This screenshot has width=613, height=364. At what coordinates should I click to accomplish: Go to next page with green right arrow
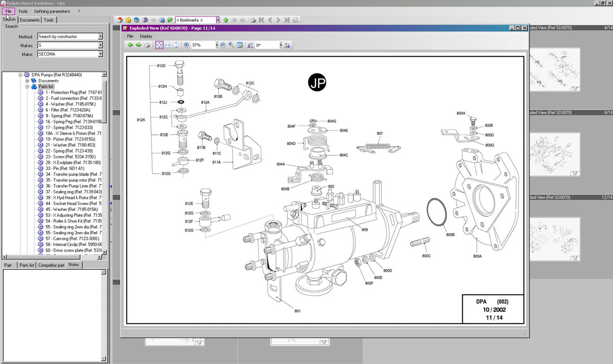click(138, 45)
